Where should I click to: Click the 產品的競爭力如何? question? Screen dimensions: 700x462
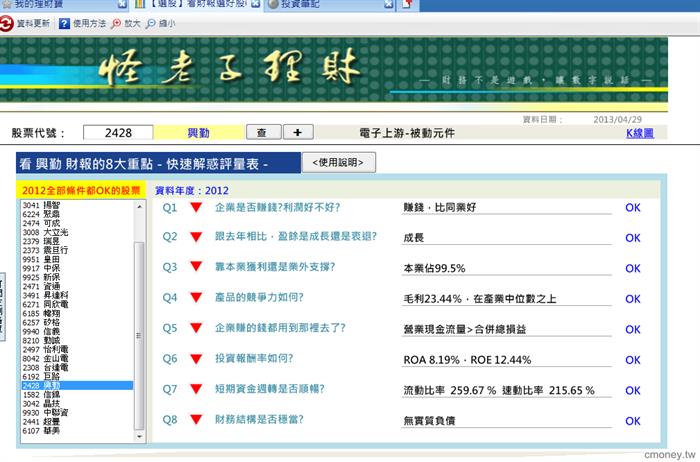click(x=259, y=297)
